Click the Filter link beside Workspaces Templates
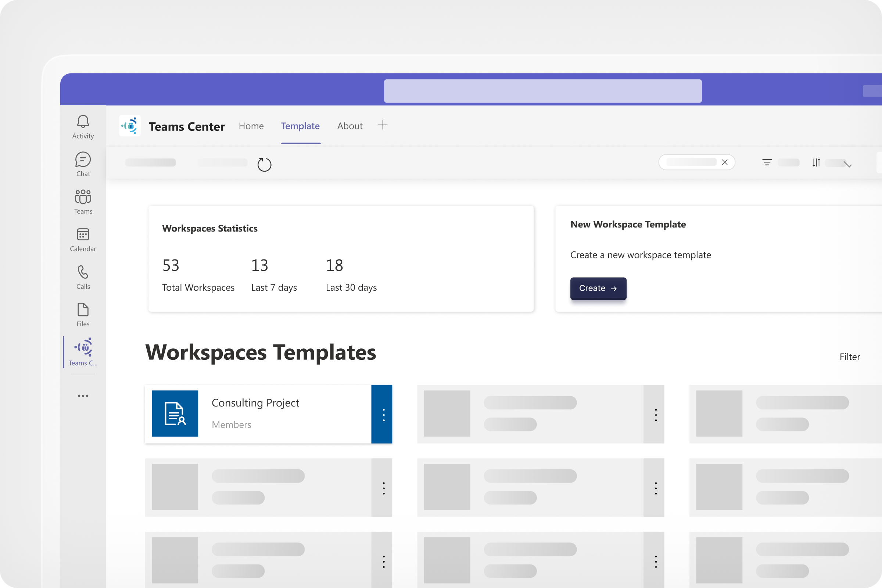The image size is (882, 588). (x=849, y=356)
